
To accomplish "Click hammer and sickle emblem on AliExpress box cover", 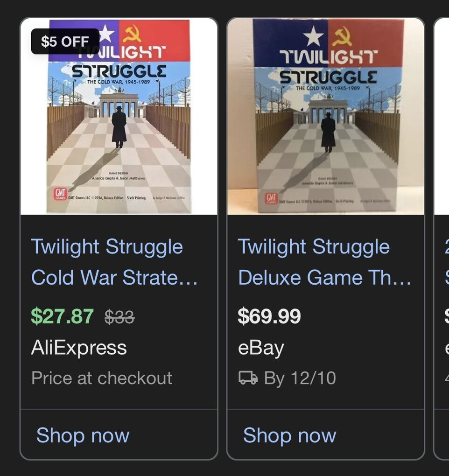I will click(132, 33).
